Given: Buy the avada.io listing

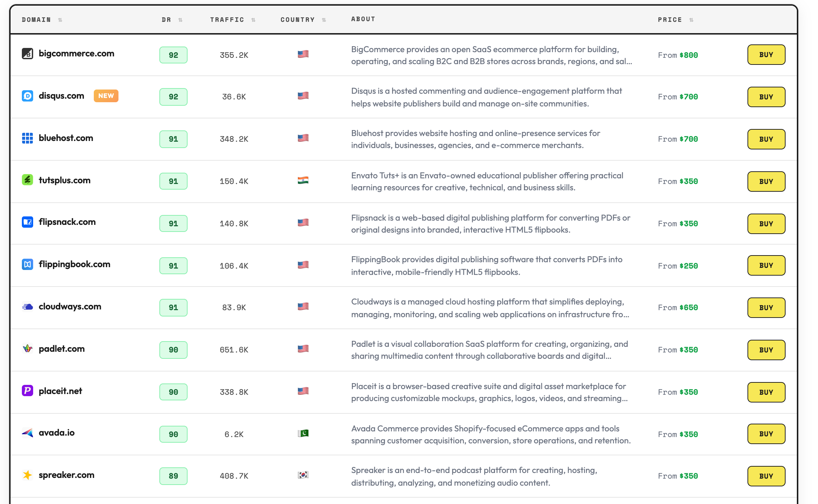Looking at the screenshot, I should pyautogui.click(x=766, y=434).
